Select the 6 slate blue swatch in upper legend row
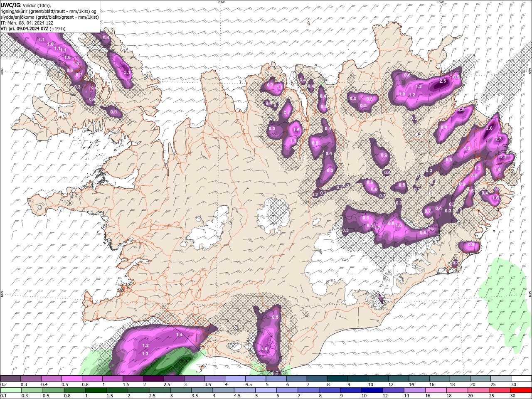This screenshot has width=532, height=399. (x=296, y=379)
